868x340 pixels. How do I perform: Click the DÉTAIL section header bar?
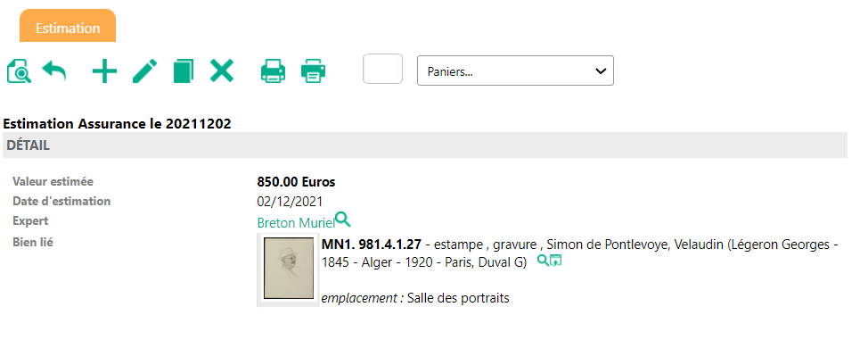point(424,145)
